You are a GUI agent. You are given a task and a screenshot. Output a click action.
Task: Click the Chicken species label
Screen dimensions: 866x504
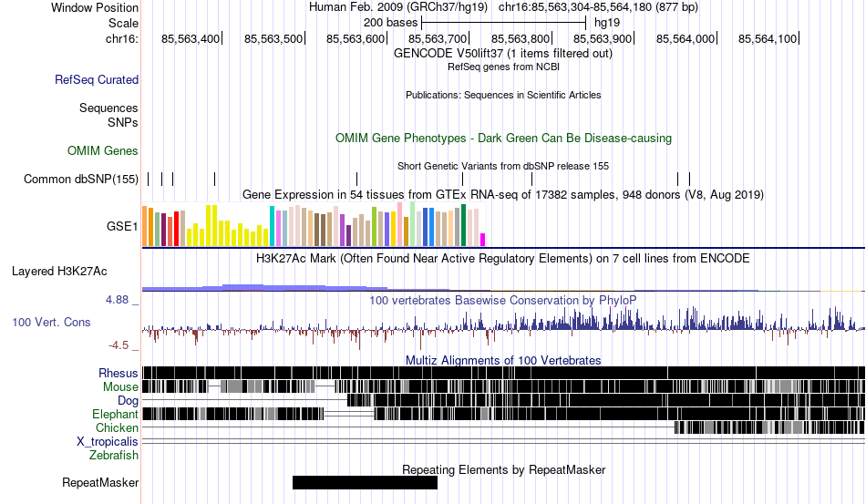pyautogui.click(x=117, y=427)
